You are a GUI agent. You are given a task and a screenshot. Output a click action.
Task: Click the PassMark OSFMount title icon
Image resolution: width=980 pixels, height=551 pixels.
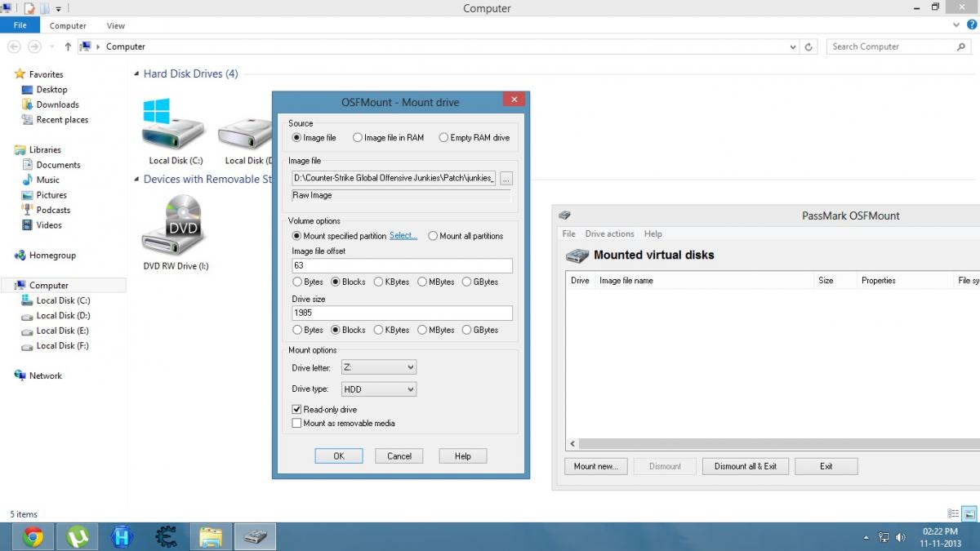point(564,216)
